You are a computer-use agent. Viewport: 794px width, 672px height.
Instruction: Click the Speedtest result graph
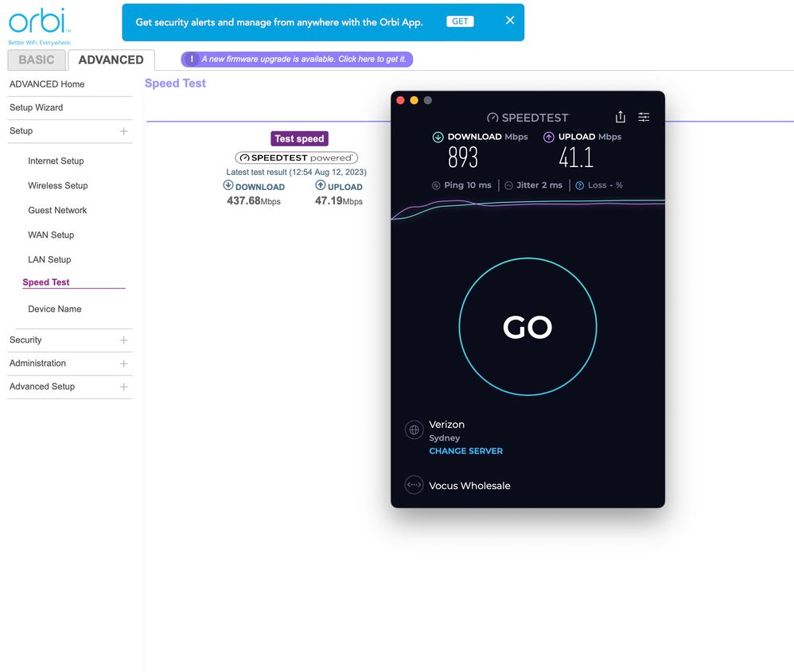pyautogui.click(x=527, y=209)
